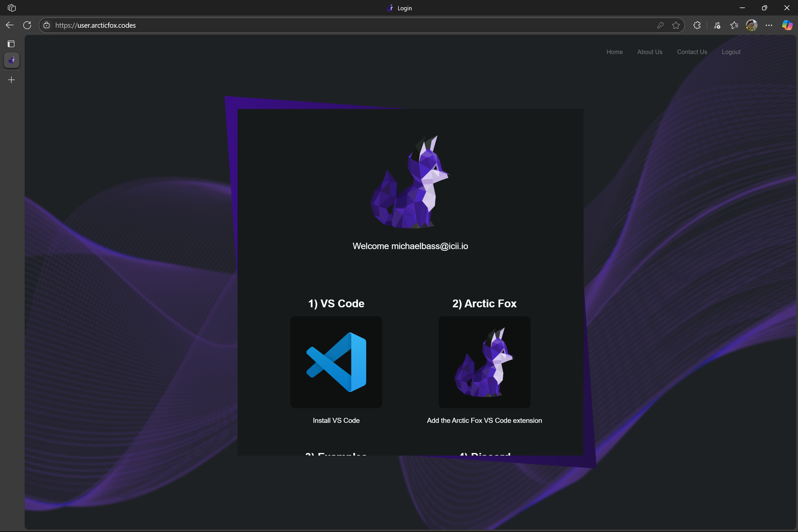Click the Arctic Fox extension tile
This screenshot has width=798, height=532.
(x=485, y=362)
